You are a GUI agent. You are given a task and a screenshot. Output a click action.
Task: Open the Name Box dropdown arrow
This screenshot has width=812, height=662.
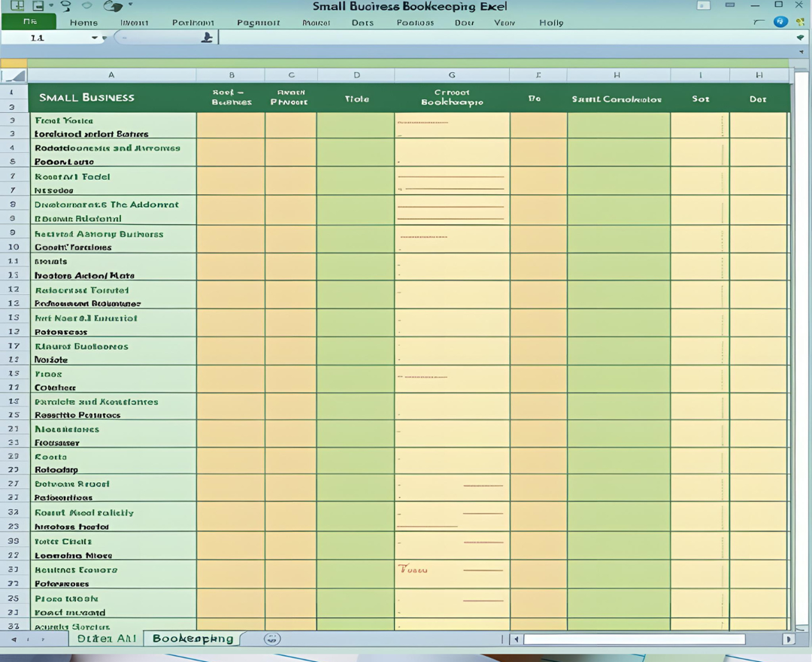[95, 38]
